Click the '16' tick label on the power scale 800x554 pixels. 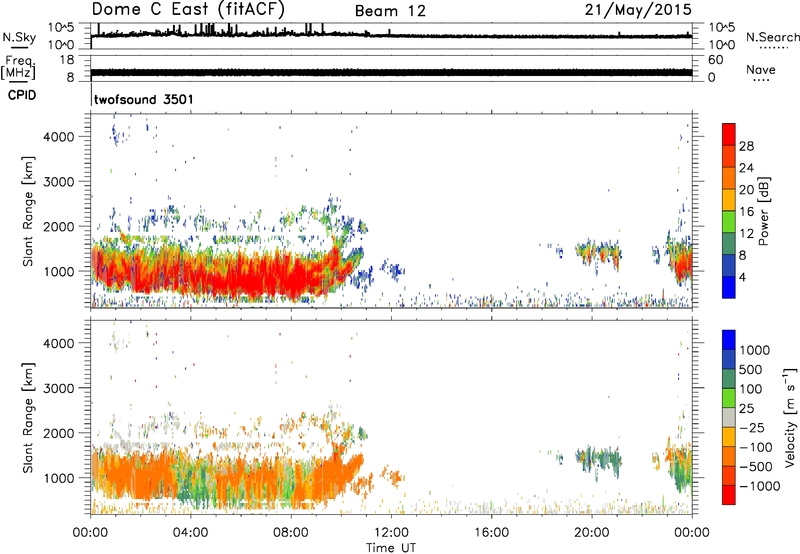pyautogui.click(x=746, y=212)
